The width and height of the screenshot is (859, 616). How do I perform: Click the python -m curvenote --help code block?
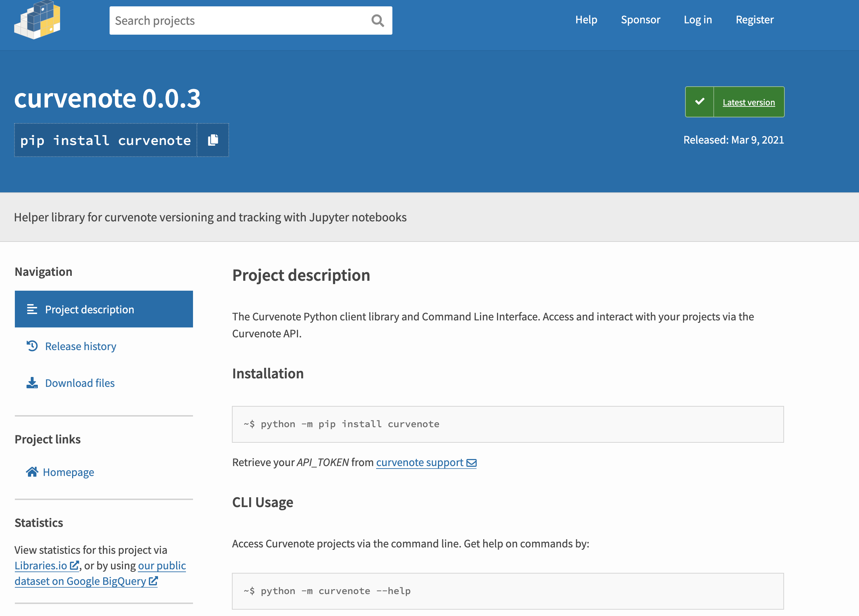tap(508, 591)
